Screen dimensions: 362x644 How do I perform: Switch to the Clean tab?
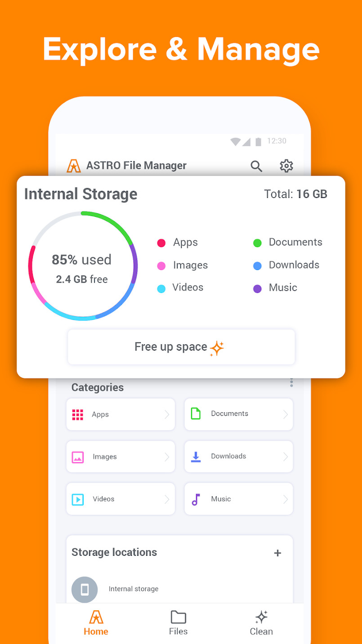261,622
